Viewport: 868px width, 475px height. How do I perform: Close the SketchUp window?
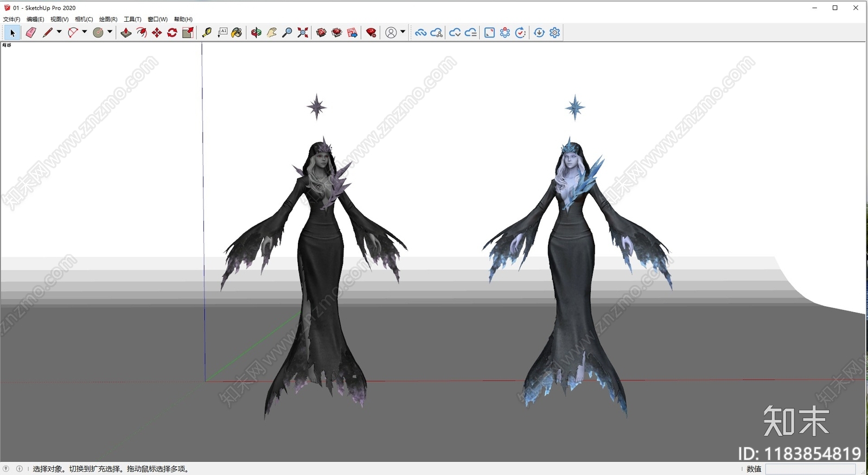tap(856, 8)
